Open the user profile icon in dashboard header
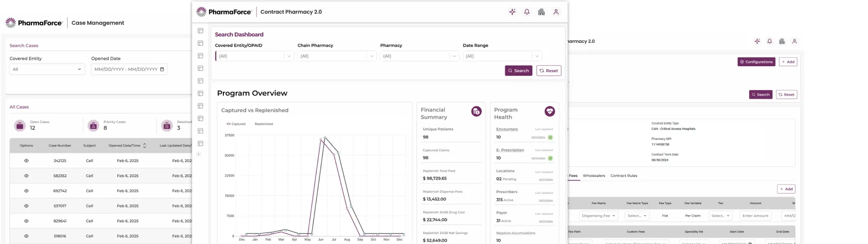The height and width of the screenshot is (244, 868). coord(556,12)
